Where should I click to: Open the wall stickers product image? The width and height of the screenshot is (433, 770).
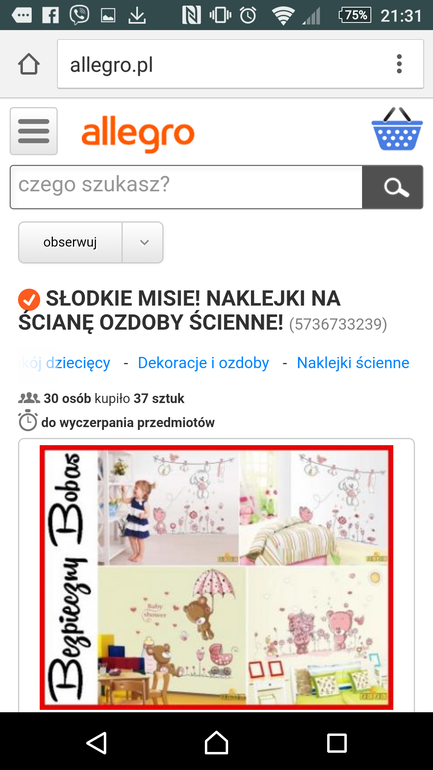coord(216,578)
